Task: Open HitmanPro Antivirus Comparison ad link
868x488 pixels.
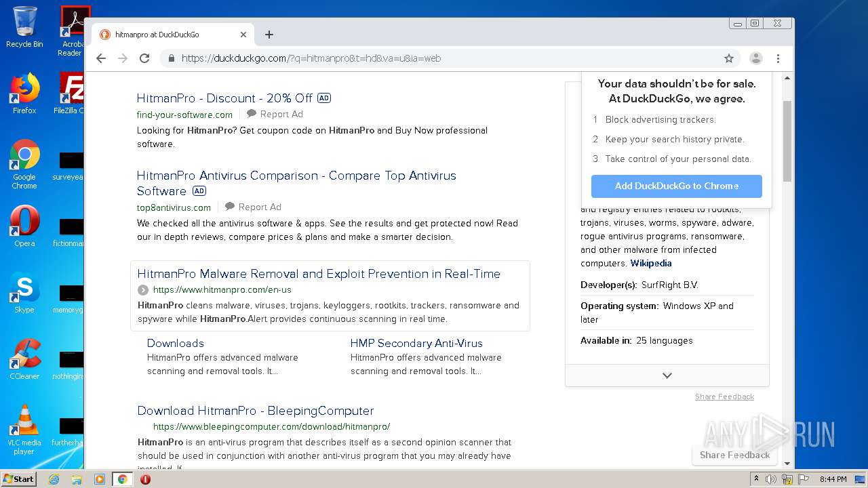Action: (x=296, y=183)
